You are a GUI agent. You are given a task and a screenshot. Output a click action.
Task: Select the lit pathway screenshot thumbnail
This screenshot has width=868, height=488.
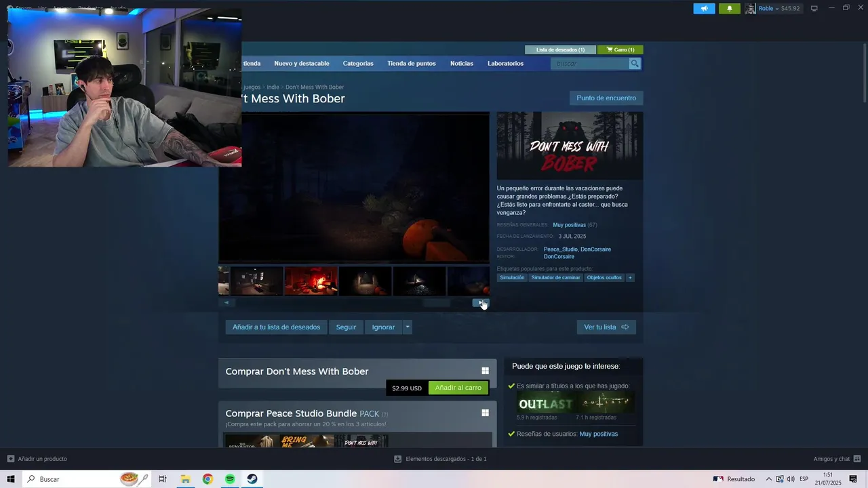point(365,281)
